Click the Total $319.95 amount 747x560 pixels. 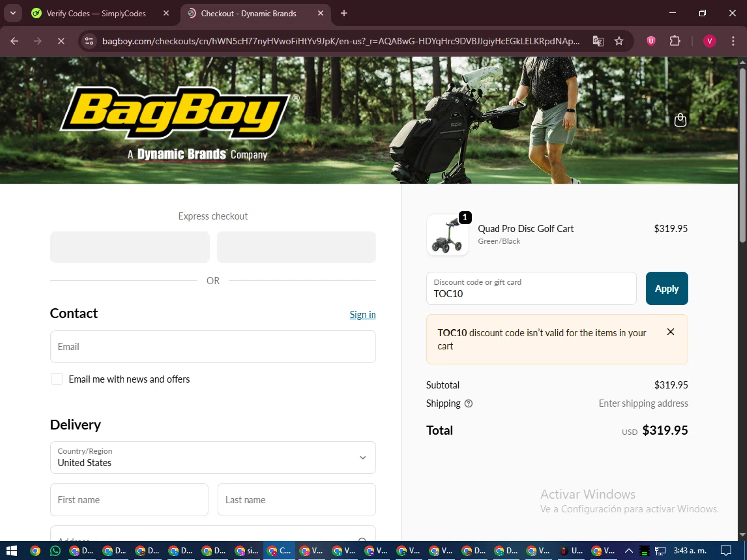tap(665, 430)
